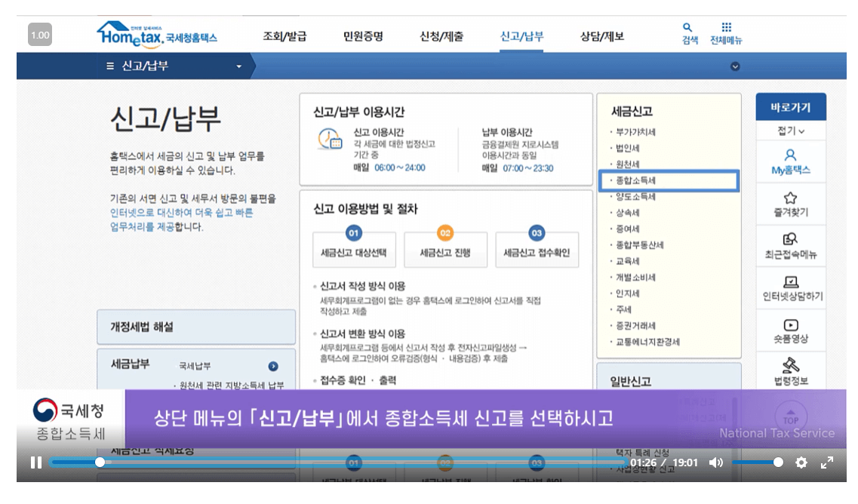Select 부가가치세 in 세금신고 list
858x504 pixels.
tap(635, 132)
